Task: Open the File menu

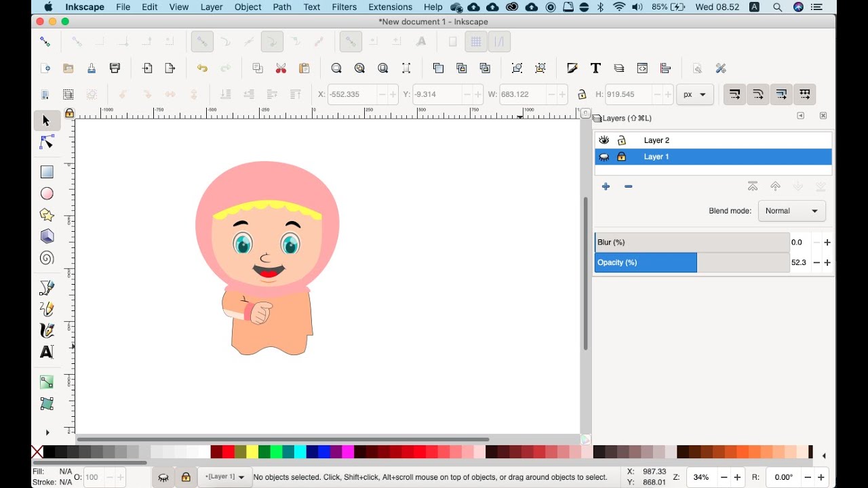Action: [x=123, y=7]
